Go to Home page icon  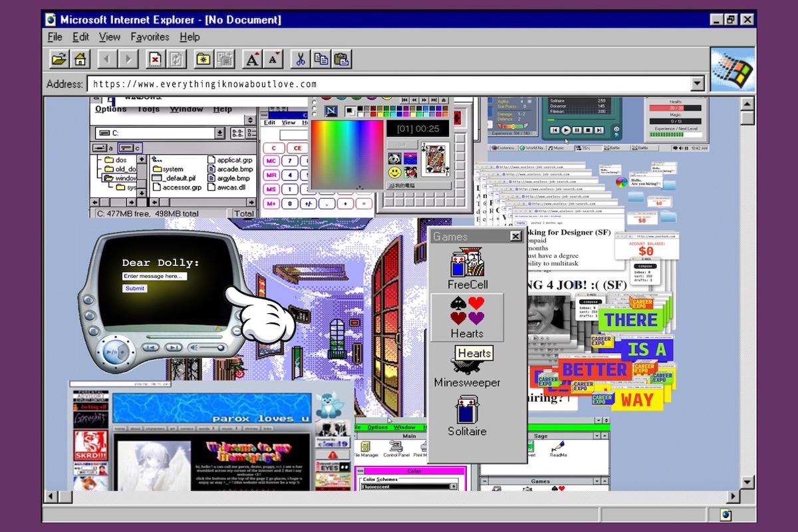pos(80,59)
